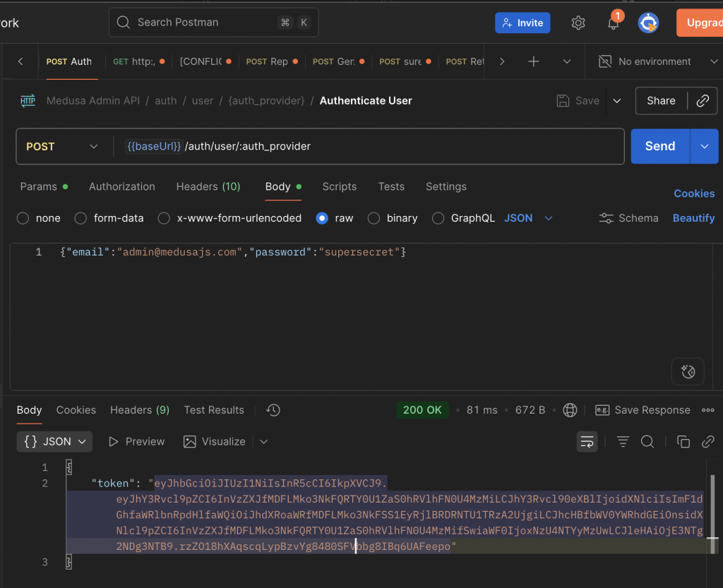This screenshot has width=723, height=588.
Task: Search within the response body
Action: tap(647, 441)
